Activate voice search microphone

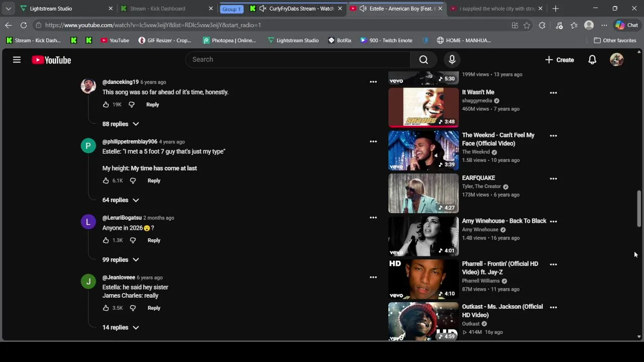pyautogui.click(x=452, y=60)
